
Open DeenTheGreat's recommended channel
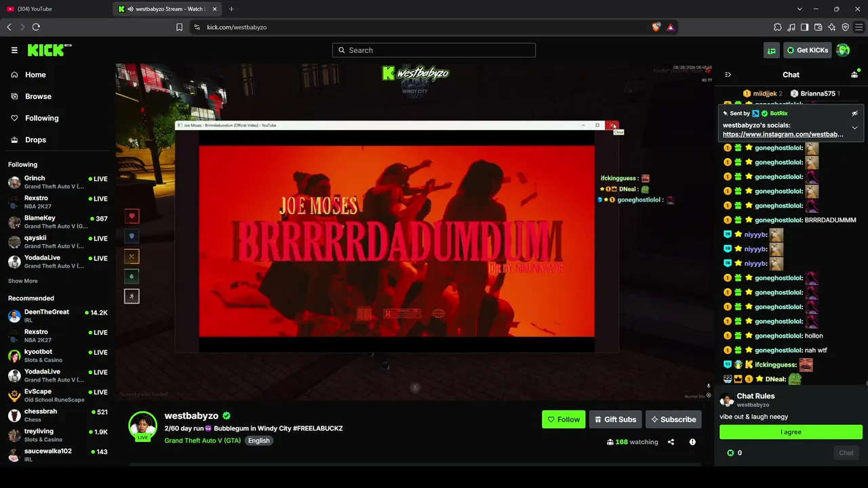tap(57, 316)
